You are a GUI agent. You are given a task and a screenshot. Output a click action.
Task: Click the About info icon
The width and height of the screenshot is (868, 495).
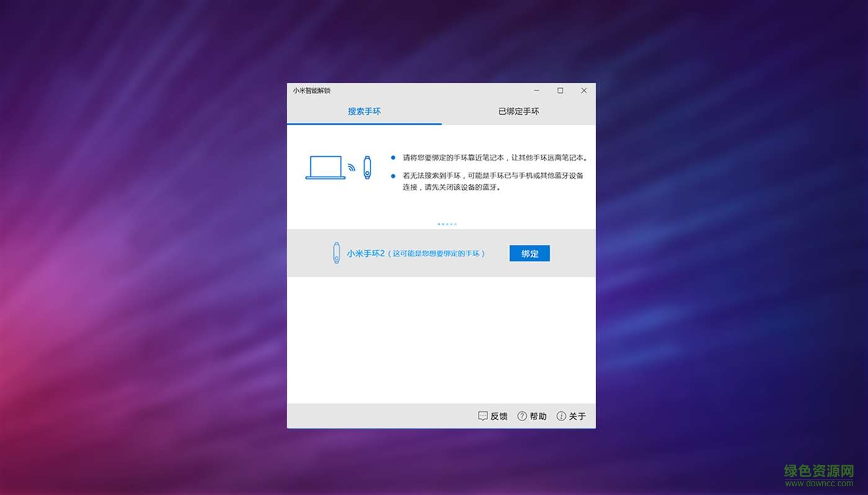[x=560, y=416]
